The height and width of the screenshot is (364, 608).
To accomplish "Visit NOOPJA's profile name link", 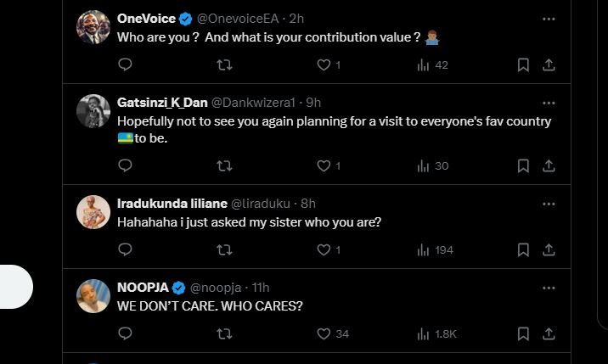I will (143, 288).
